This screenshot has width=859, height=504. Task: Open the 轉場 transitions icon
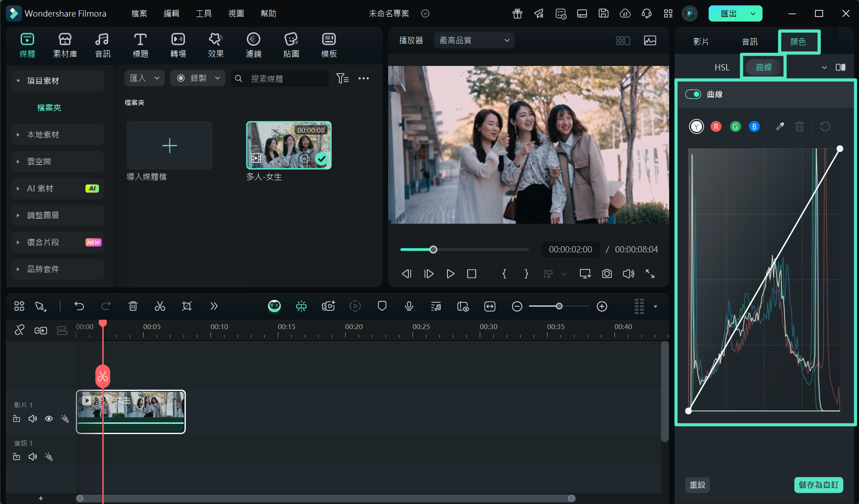click(178, 45)
